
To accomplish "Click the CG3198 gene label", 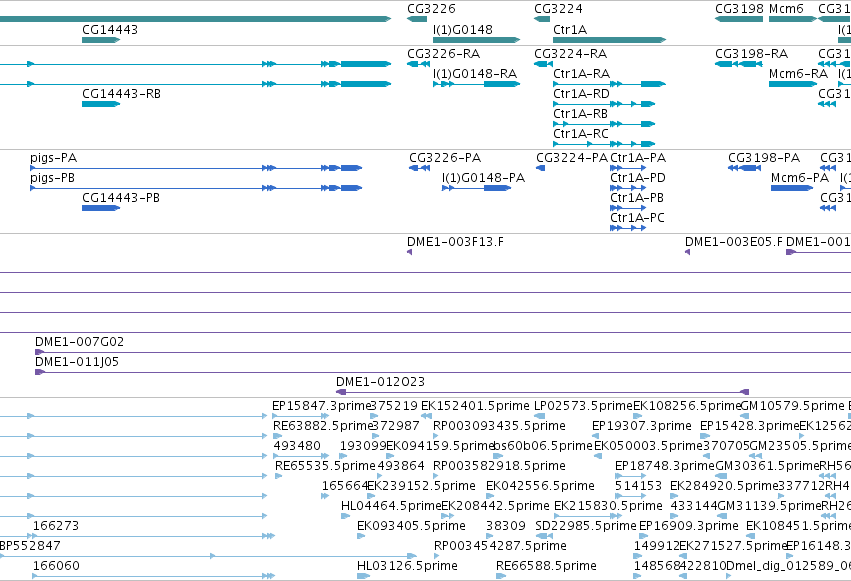I will (x=739, y=9).
